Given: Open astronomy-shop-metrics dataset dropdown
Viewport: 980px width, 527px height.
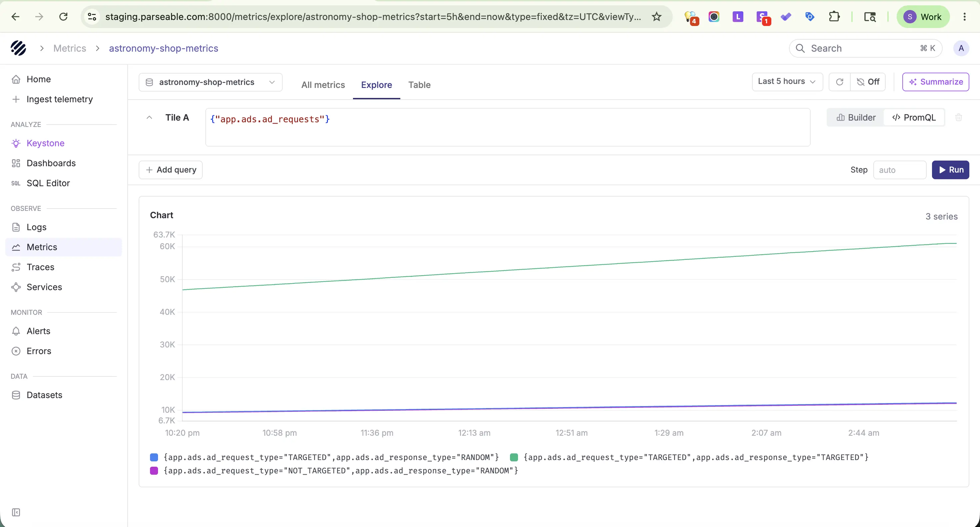Looking at the screenshot, I should (x=210, y=82).
